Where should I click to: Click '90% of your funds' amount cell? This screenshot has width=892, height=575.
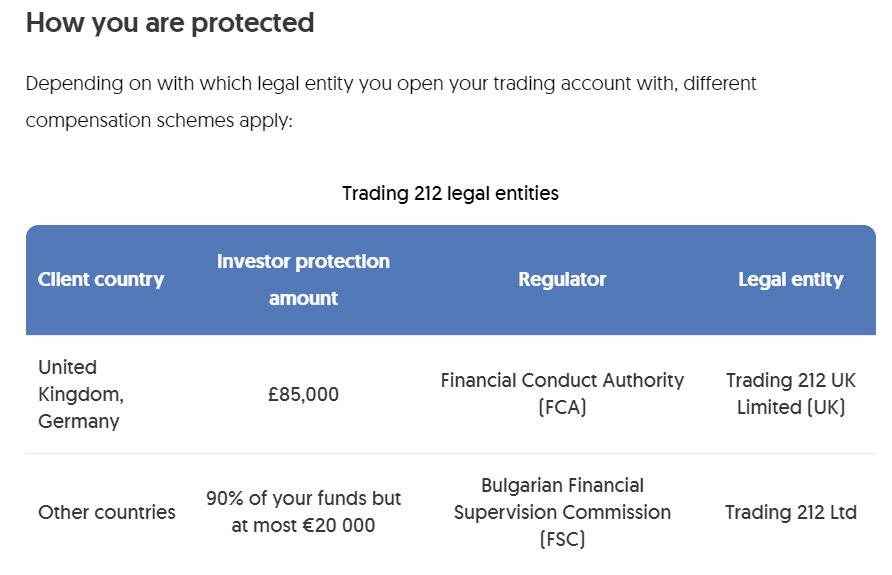click(x=303, y=498)
